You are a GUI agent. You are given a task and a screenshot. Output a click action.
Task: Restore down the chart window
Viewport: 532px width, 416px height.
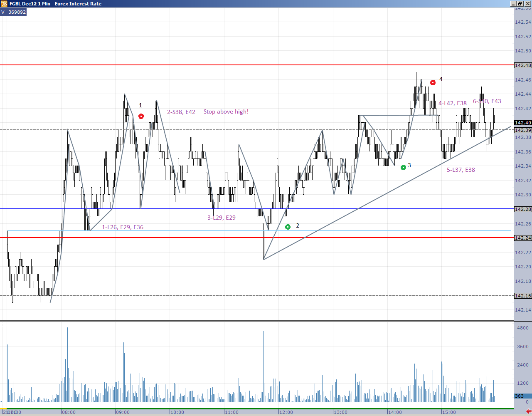(520, 4)
